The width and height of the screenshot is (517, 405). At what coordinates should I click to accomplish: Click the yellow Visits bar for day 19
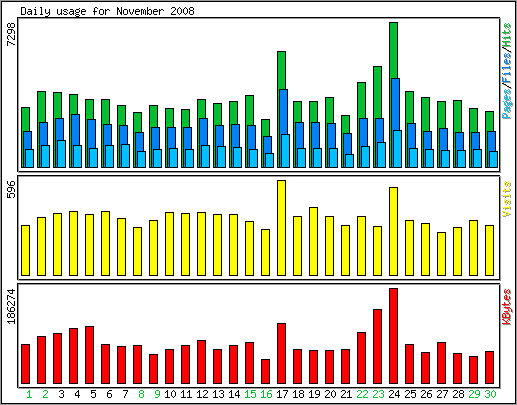(313, 241)
